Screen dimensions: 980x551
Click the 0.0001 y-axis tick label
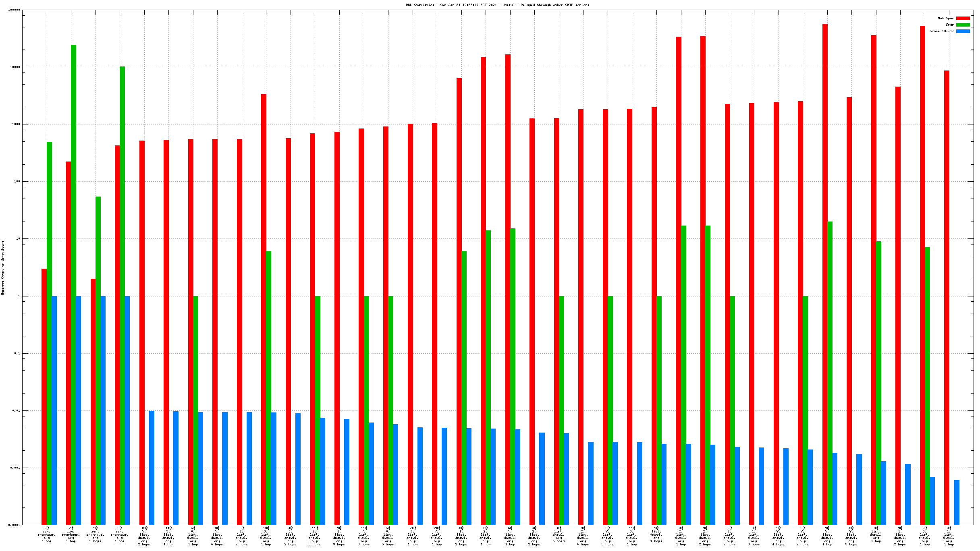click(14, 525)
